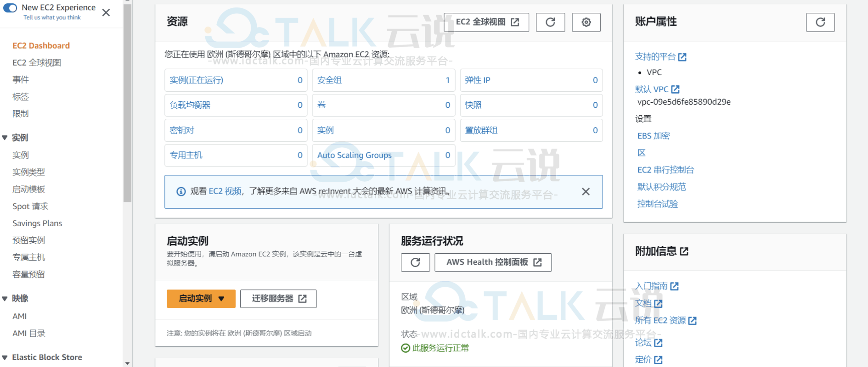Open 限制 in the sidebar
Viewport: 868px width, 367px height.
pyautogui.click(x=21, y=114)
